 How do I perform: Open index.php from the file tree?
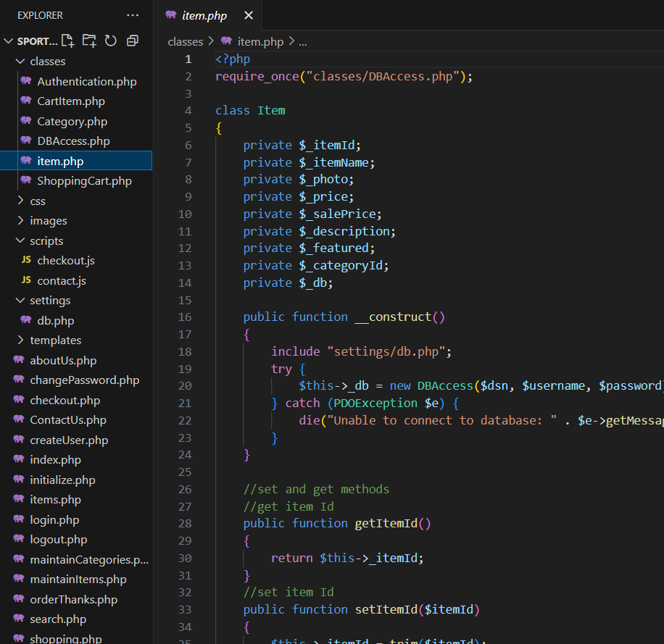click(55, 460)
